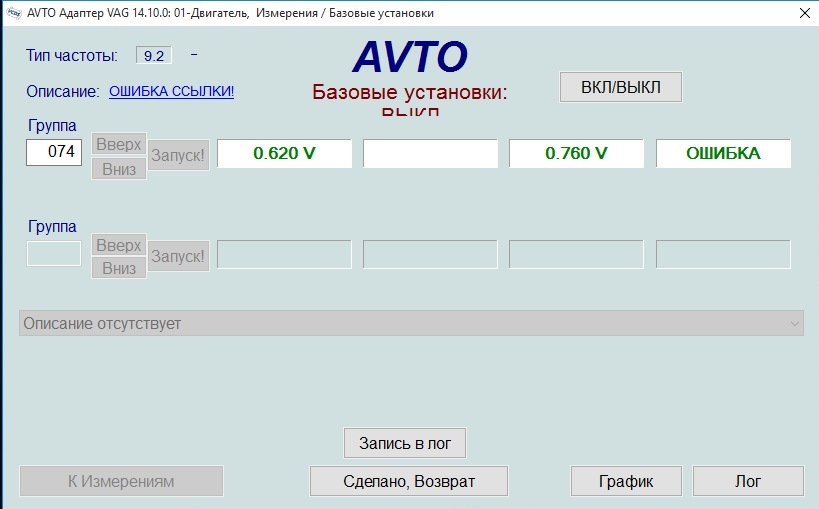Image resolution: width=819 pixels, height=509 pixels.
Task: Click Запуск! button in the second group row
Action: click(x=178, y=256)
